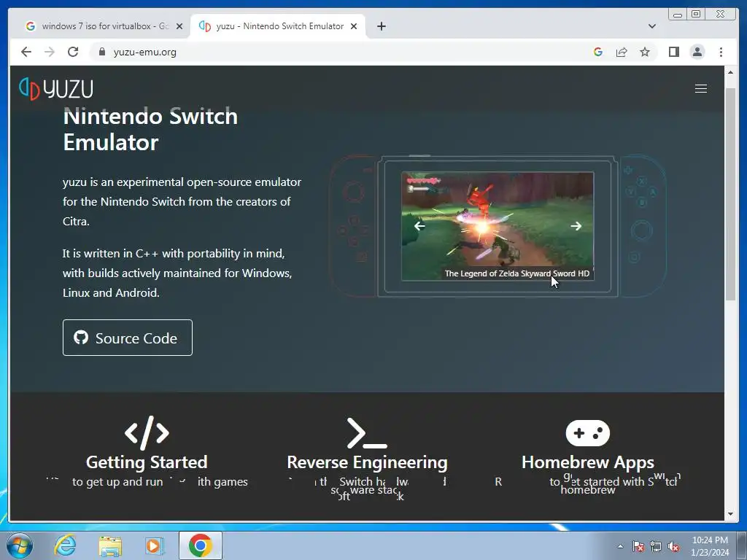Viewport: 747px width, 560px height.
Task: Launch Internet Explorer from the taskbar
Action: pos(65,545)
